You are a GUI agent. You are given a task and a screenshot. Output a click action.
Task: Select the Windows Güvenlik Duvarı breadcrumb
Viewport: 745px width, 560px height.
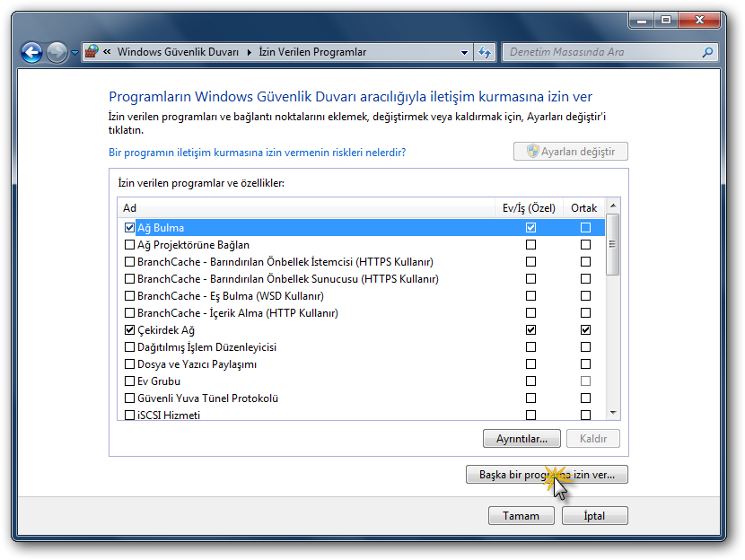pyautogui.click(x=178, y=52)
